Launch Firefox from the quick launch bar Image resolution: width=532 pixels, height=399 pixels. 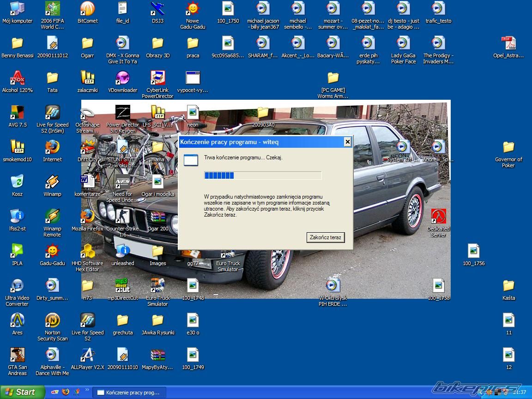(x=66, y=392)
